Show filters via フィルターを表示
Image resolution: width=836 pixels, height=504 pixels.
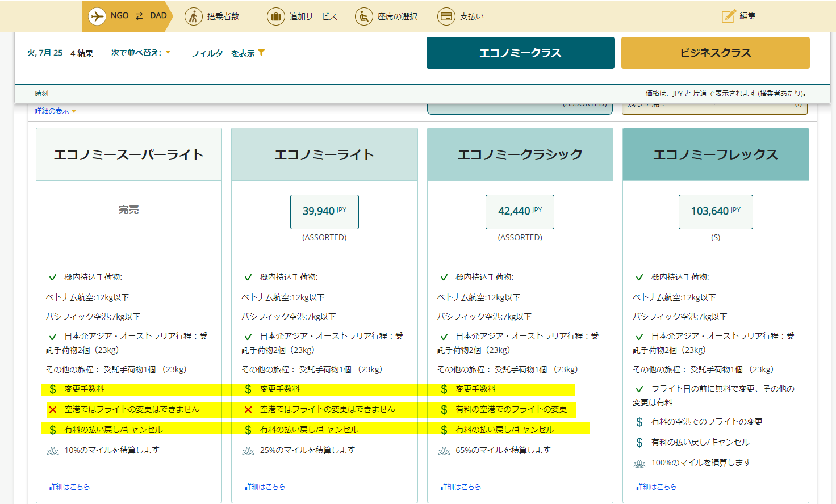(223, 53)
